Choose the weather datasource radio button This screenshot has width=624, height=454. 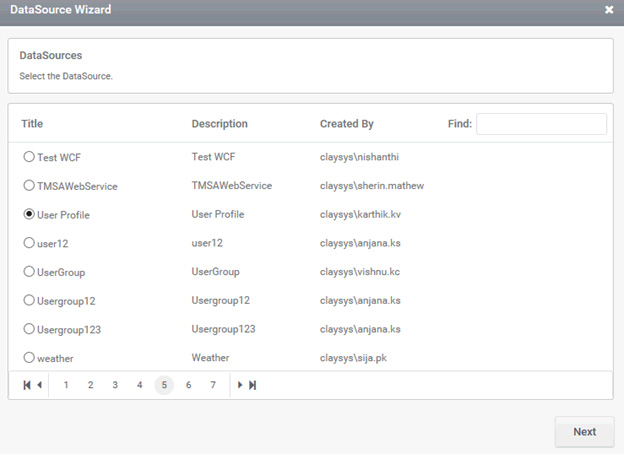pyautogui.click(x=29, y=357)
